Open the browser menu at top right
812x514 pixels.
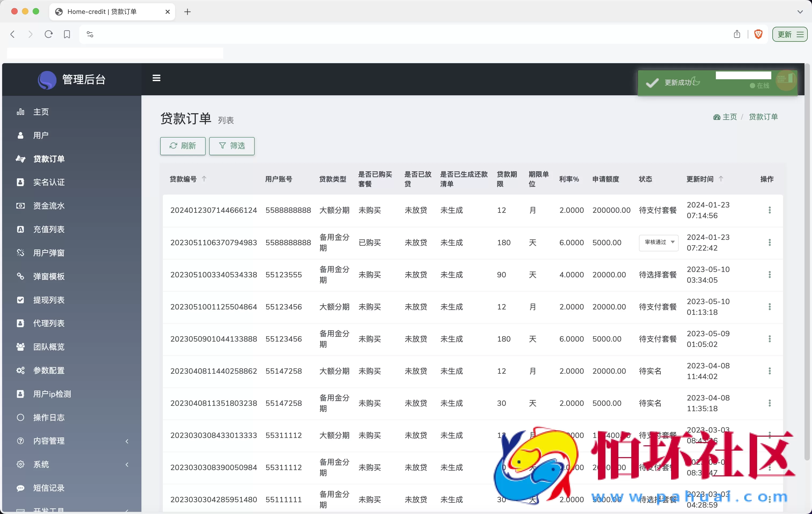click(x=800, y=34)
